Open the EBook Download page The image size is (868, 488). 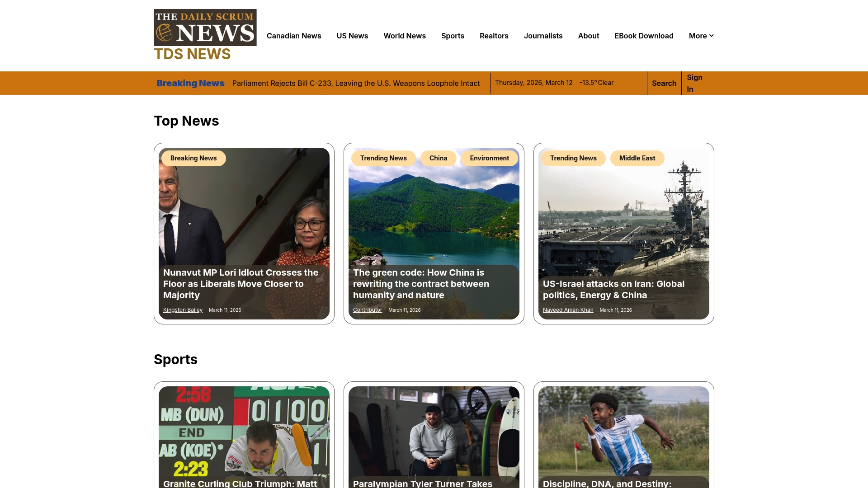(x=644, y=36)
